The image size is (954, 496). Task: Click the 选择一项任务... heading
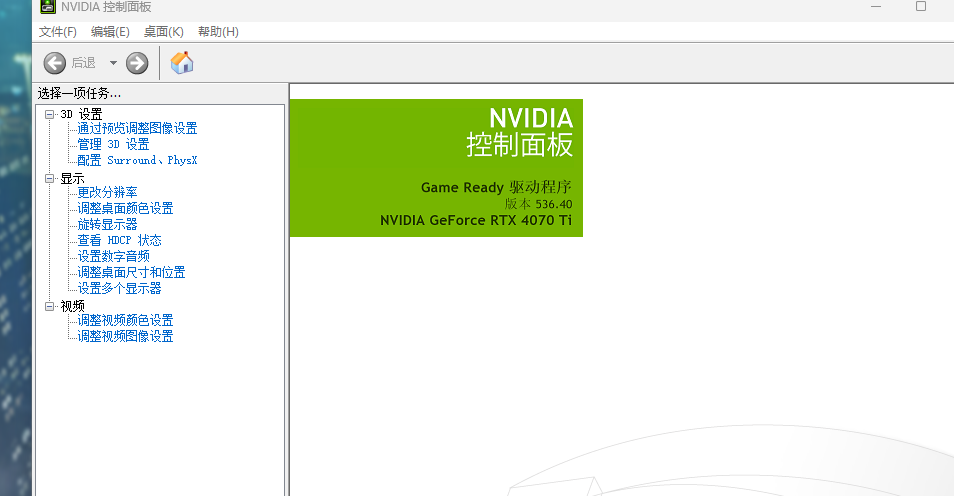(79, 93)
